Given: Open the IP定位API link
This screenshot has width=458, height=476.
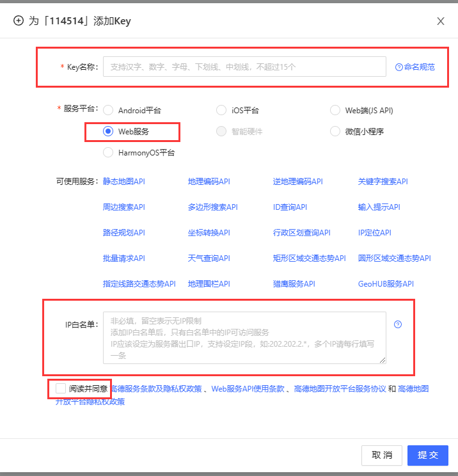Looking at the screenshot, I should [375, 233].
